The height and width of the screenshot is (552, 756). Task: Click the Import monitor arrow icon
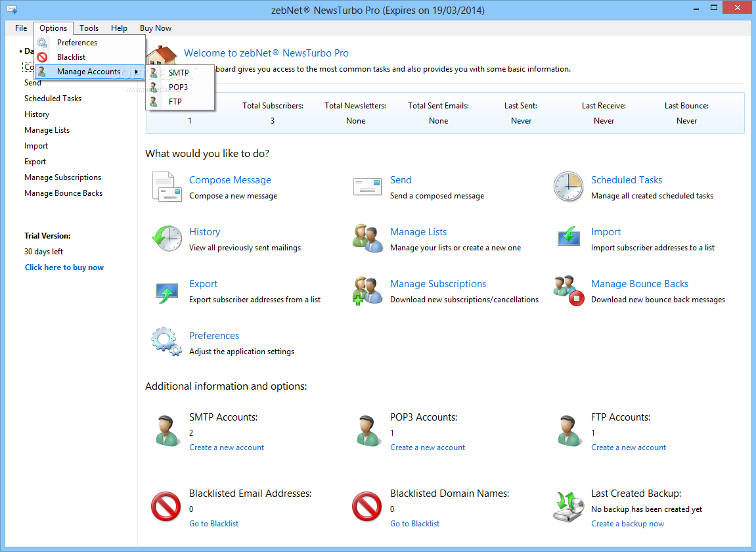point(568,237)
